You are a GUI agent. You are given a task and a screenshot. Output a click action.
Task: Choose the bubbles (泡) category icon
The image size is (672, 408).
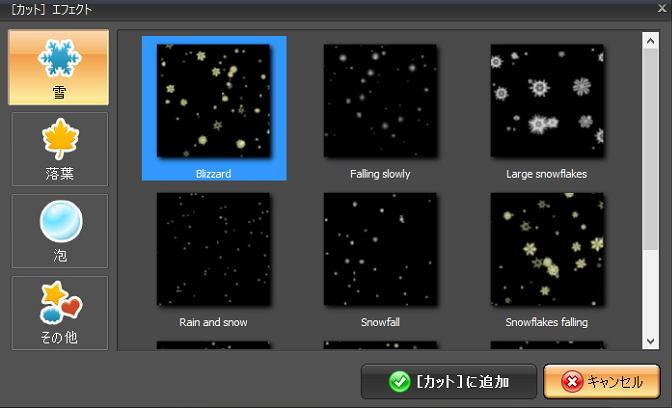(59, 230)
